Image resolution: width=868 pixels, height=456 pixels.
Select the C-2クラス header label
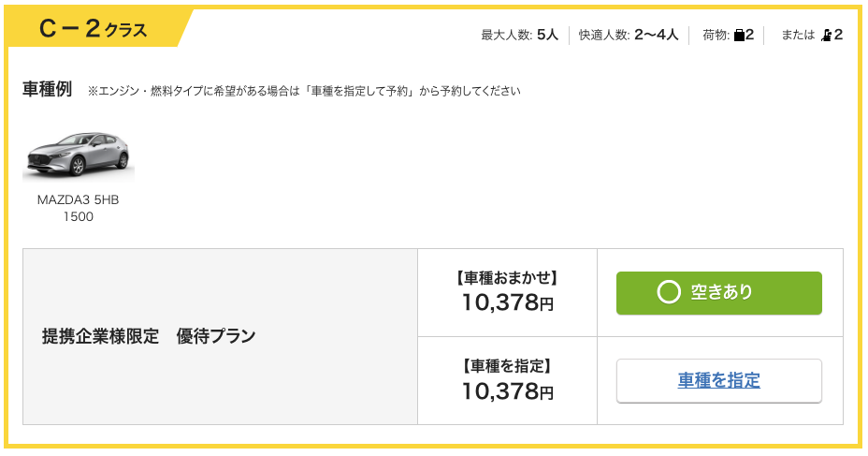(x=93, y=28)
